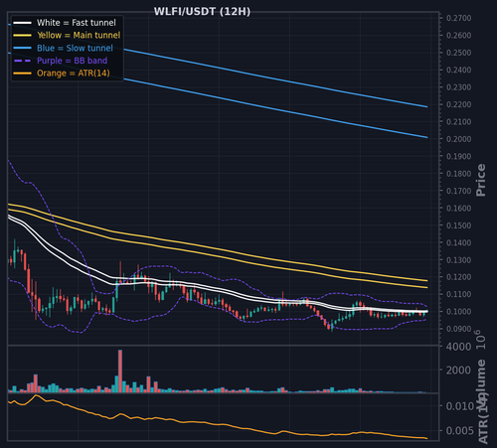Click the 2000 volume axis tick
This screenshot has width=497, height=448.
coord(458,371)
